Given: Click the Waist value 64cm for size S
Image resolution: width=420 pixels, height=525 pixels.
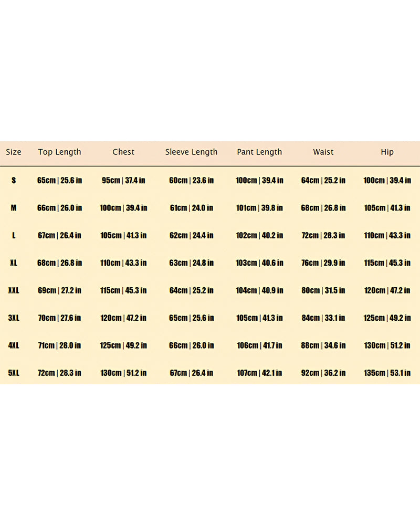Looking at the screenshot, I should (323, 181).
